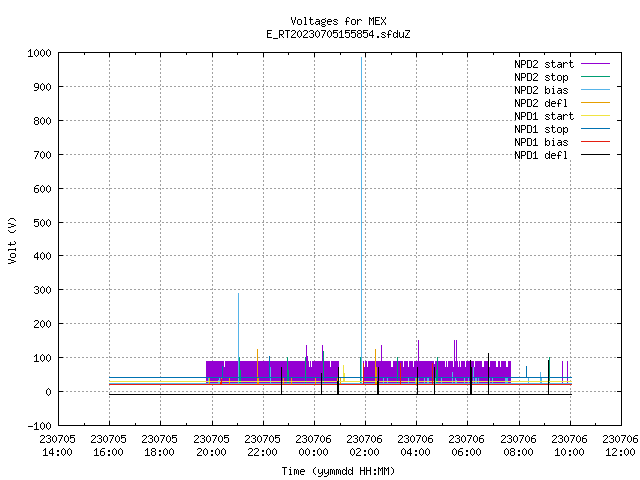The height and width of the screenshot is (480, 640).
Task: Click the 'Time (yymmdd HH:MM)' axis label
Action: [338, 471]
